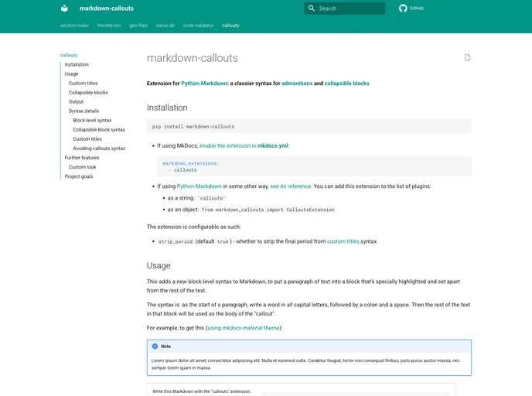Select the callouts tab
This screenshot has height=396, width=532.
point(230,26)
